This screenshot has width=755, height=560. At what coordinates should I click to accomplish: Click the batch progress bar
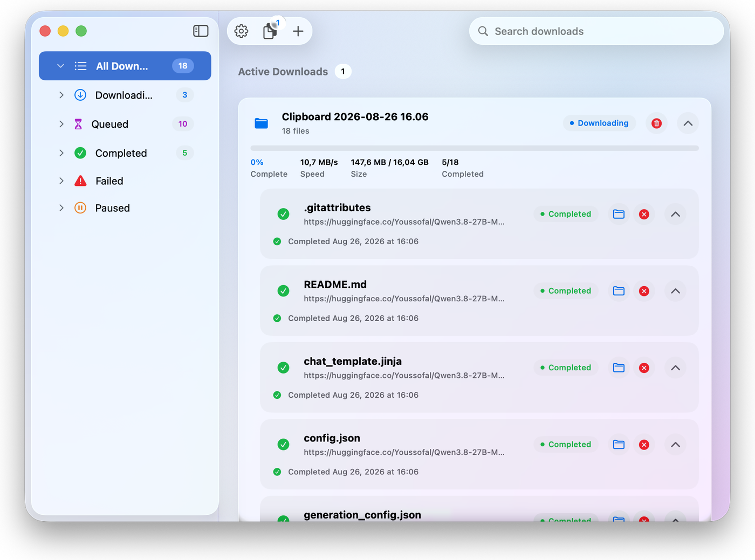click(x=475, y=148)
